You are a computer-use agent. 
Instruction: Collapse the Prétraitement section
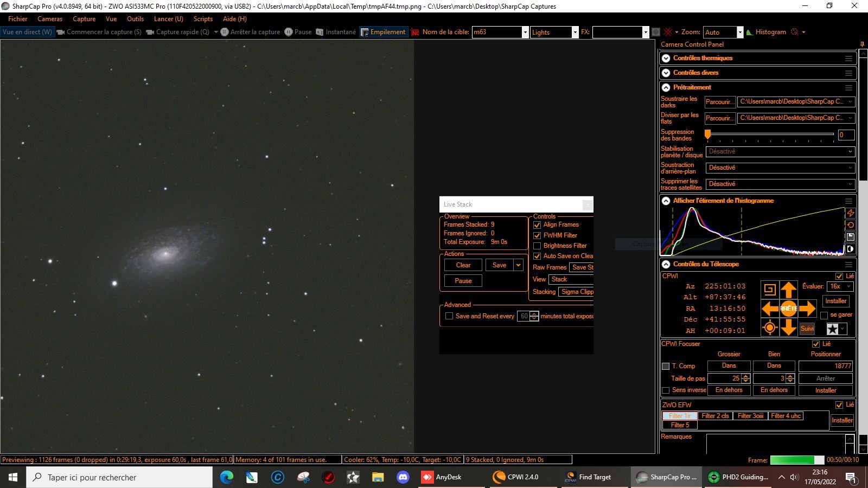click(666, 87)
